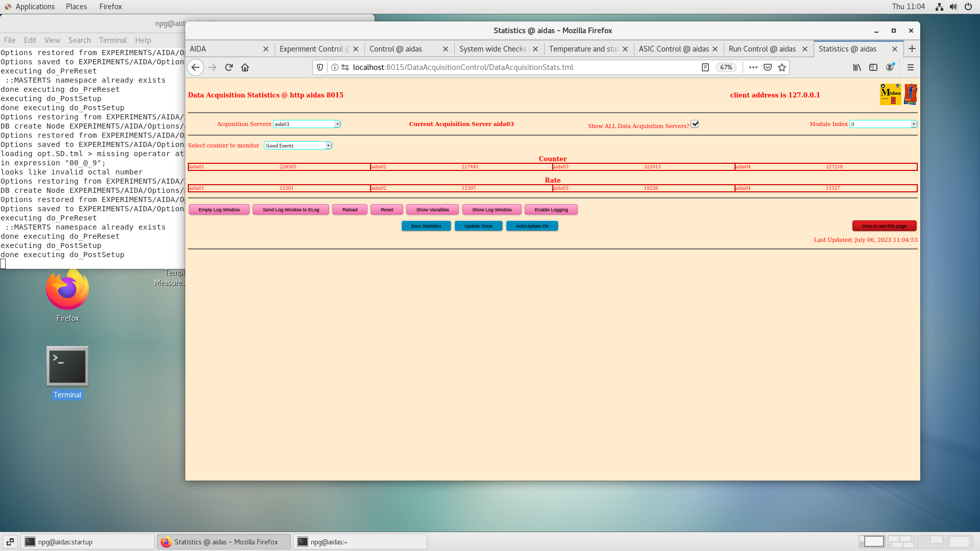Expand the Good Events counter dropdown
Image resolution: width=980 pixels, height=551 pixels.
pyautogui.click(x=298, y=145)
